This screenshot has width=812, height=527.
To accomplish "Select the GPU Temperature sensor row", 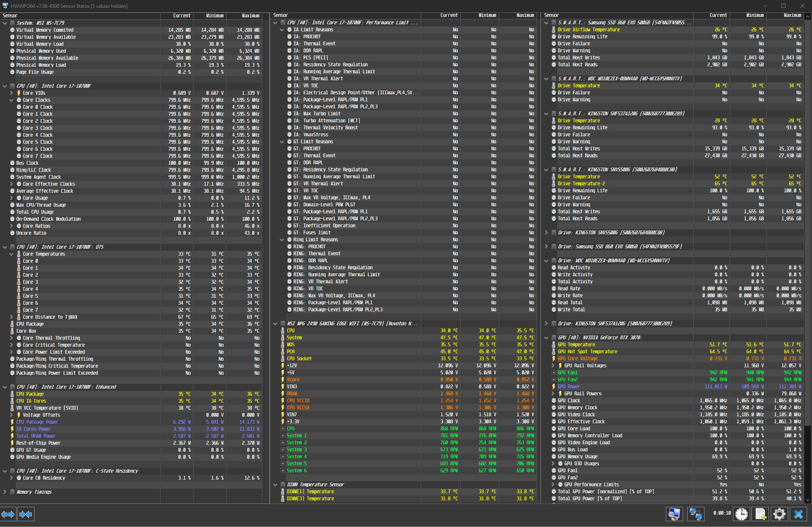I will 576,345.
